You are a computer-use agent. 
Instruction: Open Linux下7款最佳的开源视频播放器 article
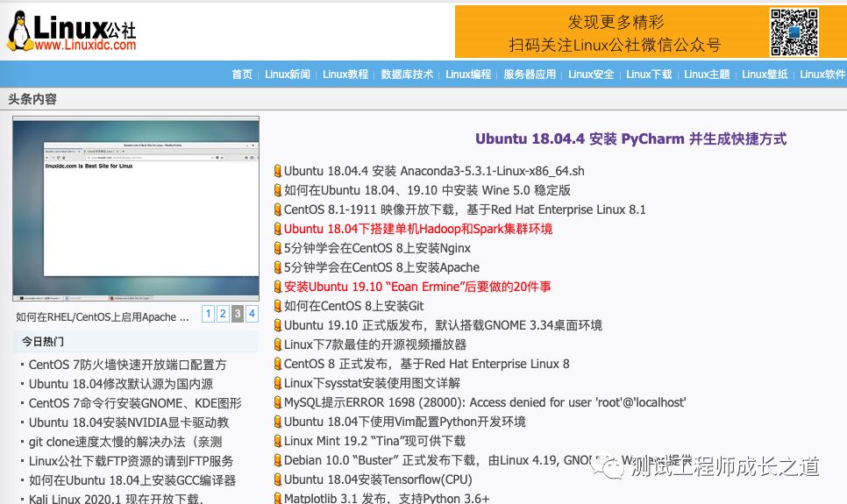[x=375, y=344]
